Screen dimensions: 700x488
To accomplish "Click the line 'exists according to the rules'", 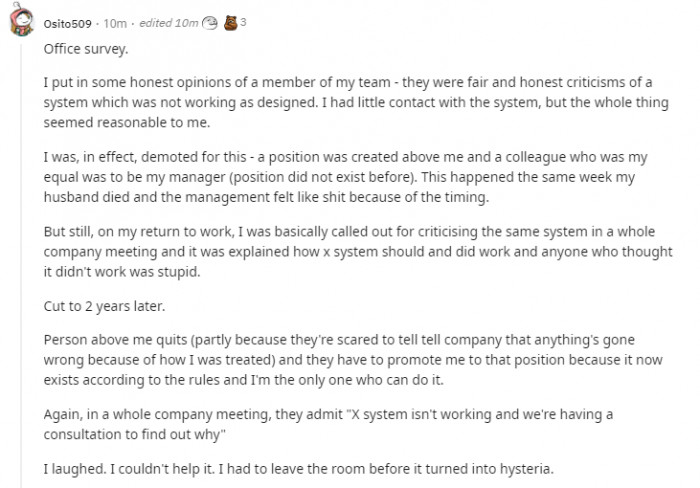I will coord(243,380).
